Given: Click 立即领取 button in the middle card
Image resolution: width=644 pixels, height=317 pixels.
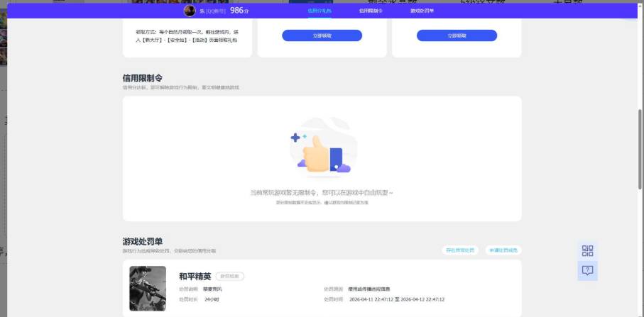Looking at the screenshot, I should (322, 35).
